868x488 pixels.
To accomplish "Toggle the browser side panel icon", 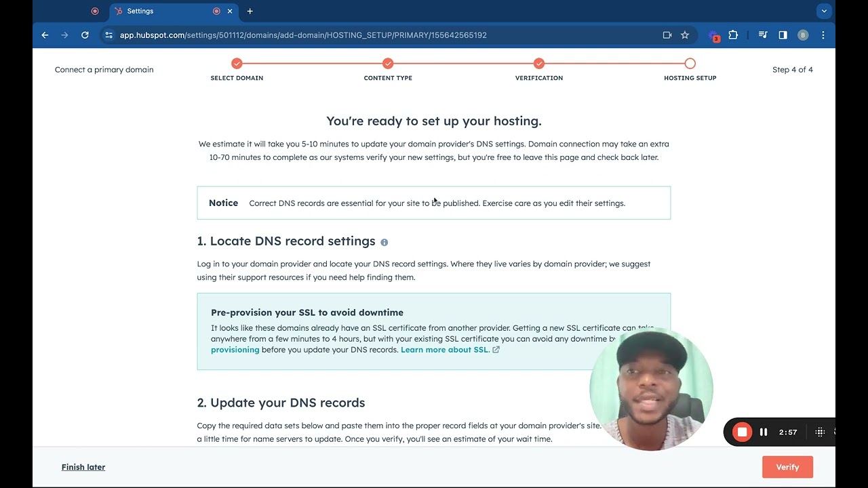I will (x=783, y=35).
